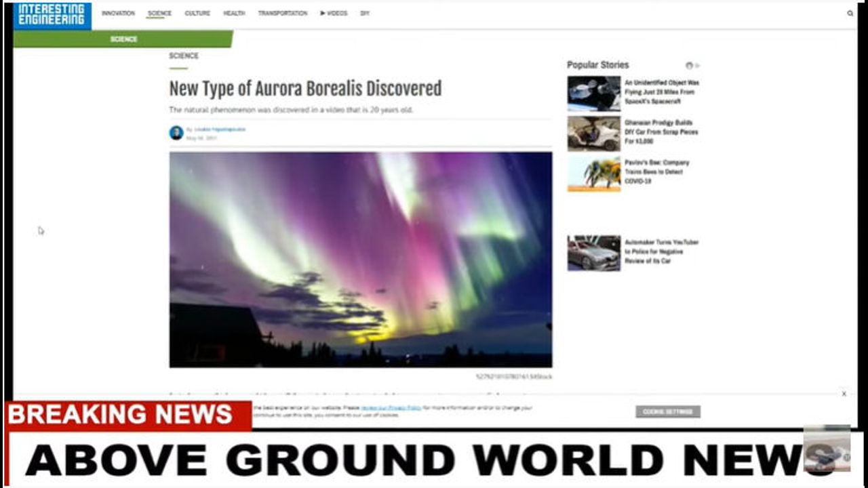
Task: Open the Innovation menu item
Action: click(118, 14)
